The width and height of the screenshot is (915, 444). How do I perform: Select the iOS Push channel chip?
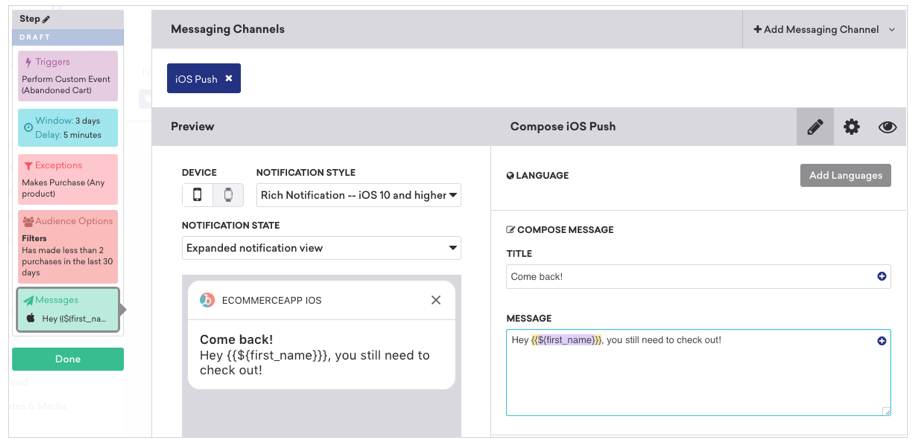click(204, 78)
